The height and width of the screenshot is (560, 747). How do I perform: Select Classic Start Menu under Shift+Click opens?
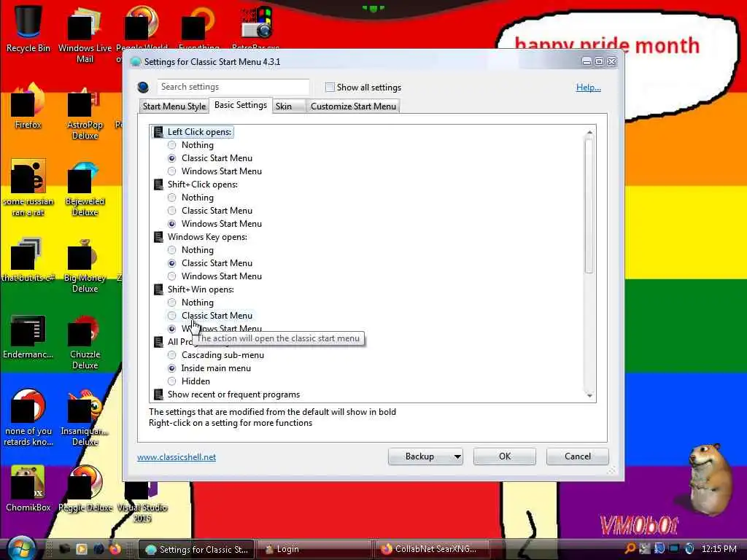pyautogui.click(x=172, y=211)
